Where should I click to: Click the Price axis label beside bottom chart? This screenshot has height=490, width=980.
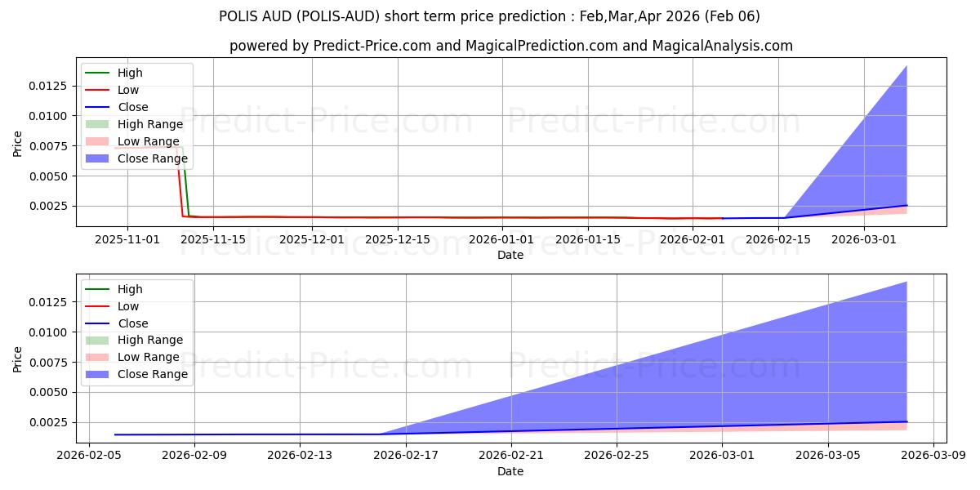tap(18, 359)
